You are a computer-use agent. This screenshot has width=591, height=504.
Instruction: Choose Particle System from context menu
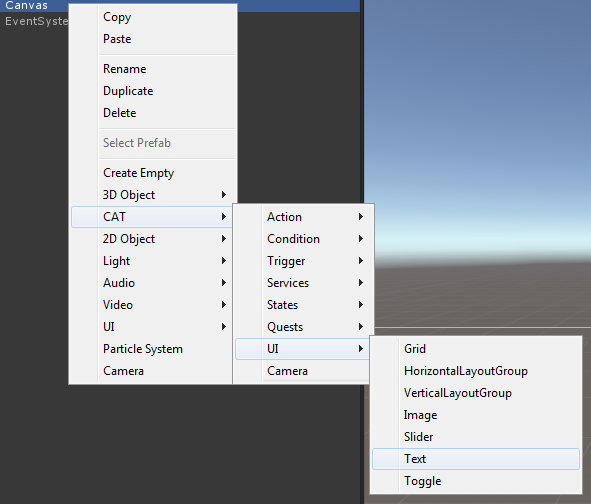click(152, 349)
